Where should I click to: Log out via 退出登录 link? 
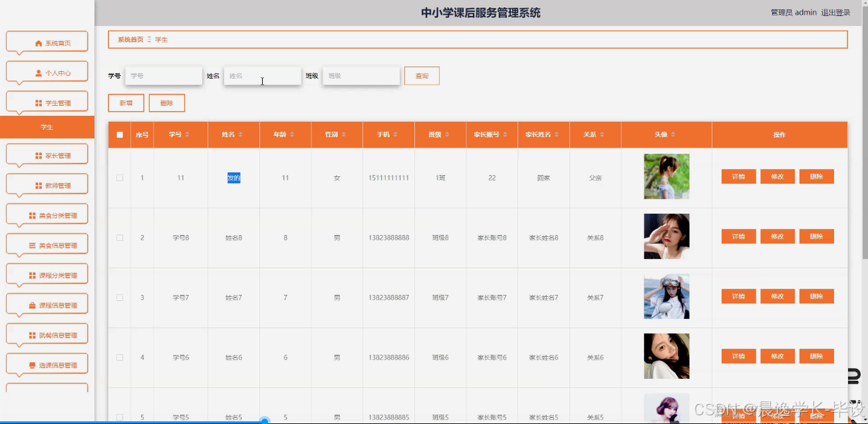[x=835, y=13]
